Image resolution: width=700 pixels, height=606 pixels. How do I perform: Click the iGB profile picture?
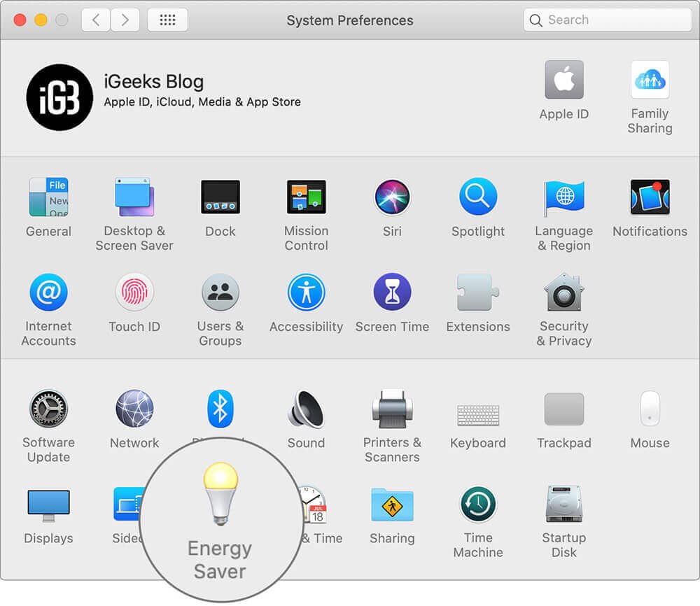pos(59,97)
